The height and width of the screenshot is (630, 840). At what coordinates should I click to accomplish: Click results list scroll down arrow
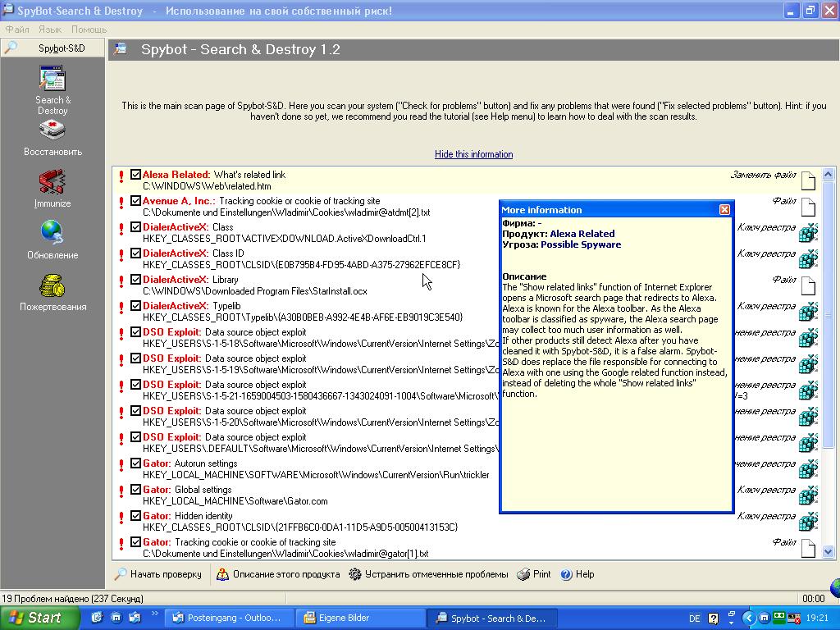tap(829, 551)
